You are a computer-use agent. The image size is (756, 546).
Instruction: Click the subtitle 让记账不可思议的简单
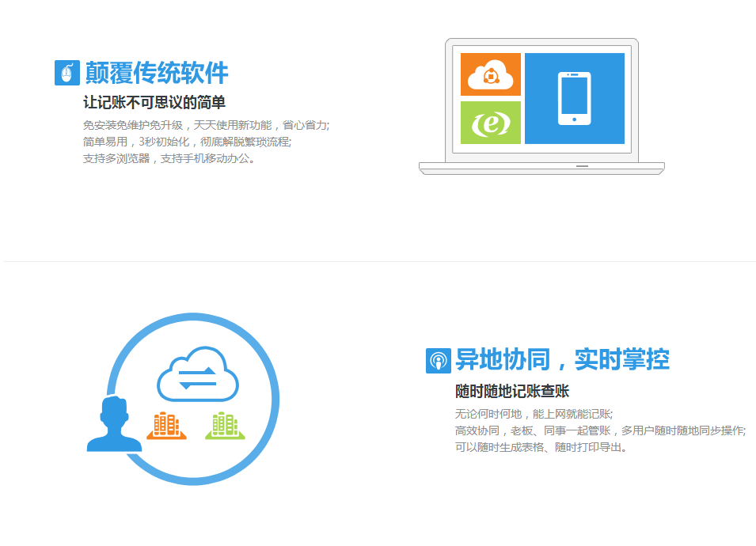[x=154, y=102]
